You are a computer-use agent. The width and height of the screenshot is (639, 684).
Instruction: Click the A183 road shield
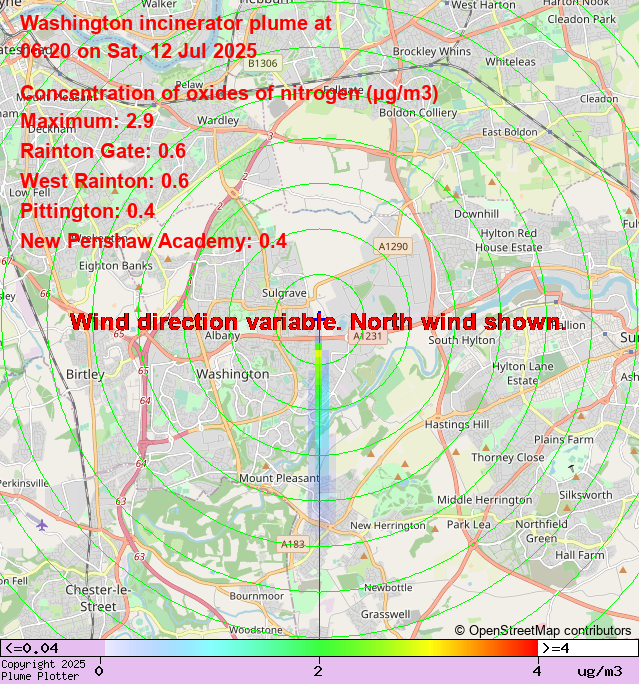[x=293, y=544]
